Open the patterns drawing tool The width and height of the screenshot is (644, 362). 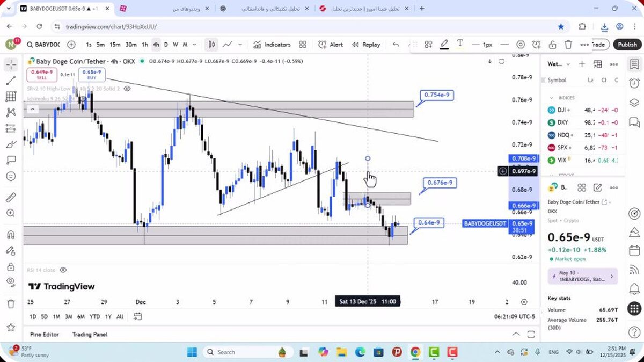pos(11,113)
